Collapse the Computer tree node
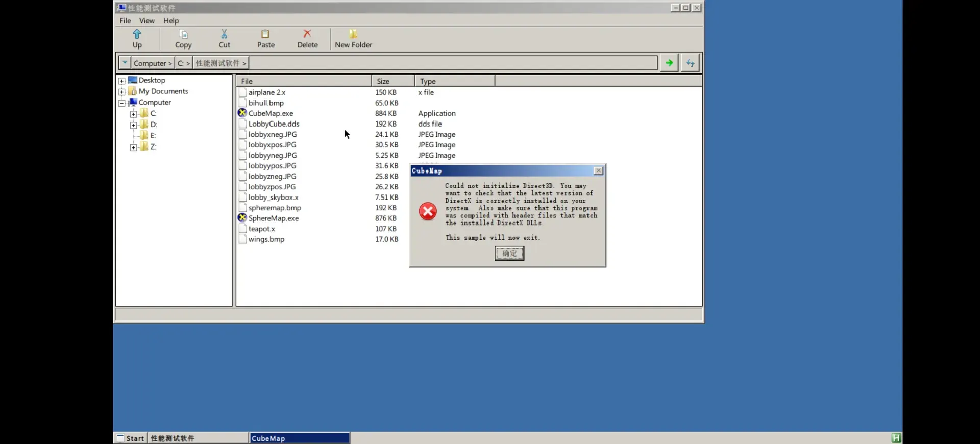This screenshot has height=444, width=980. (122, 103)
